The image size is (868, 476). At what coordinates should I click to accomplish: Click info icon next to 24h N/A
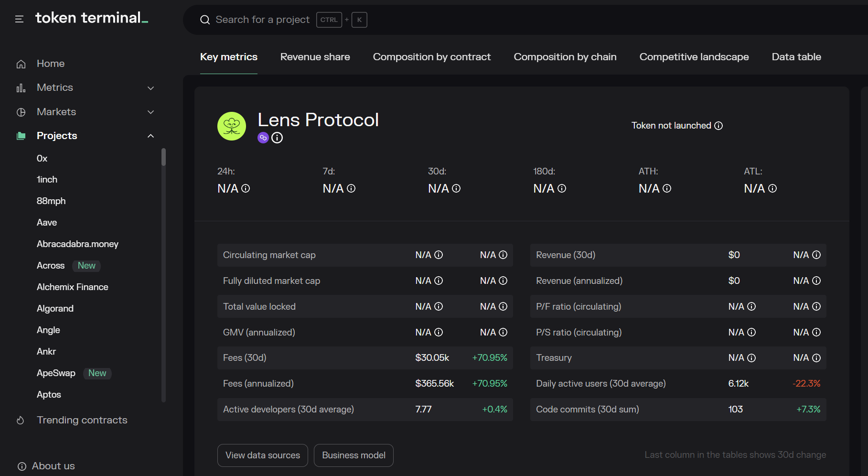click(x=246, y=188)
